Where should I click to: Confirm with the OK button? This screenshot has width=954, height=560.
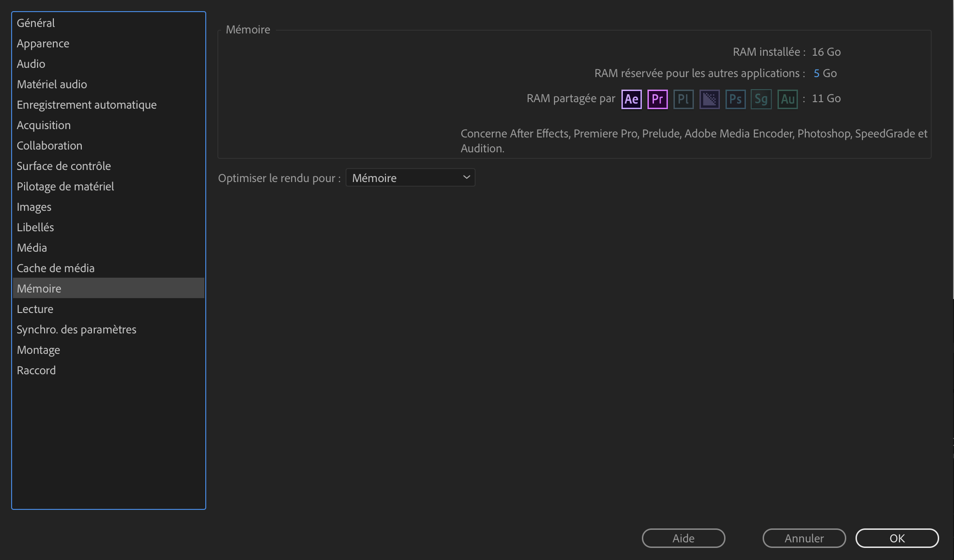[897, 538]
